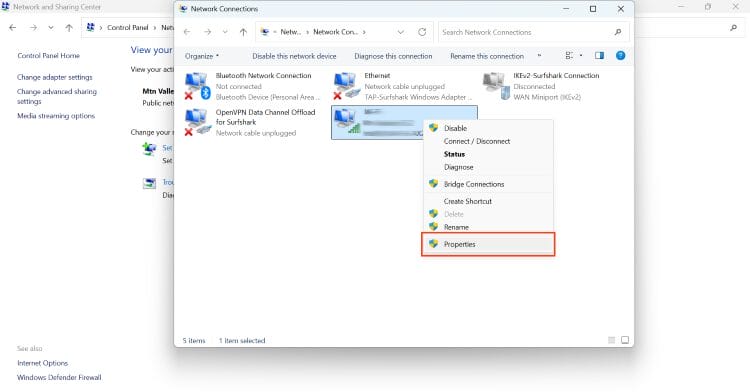
Task: Open Change adapter settings link
Action: coord(55,77)
